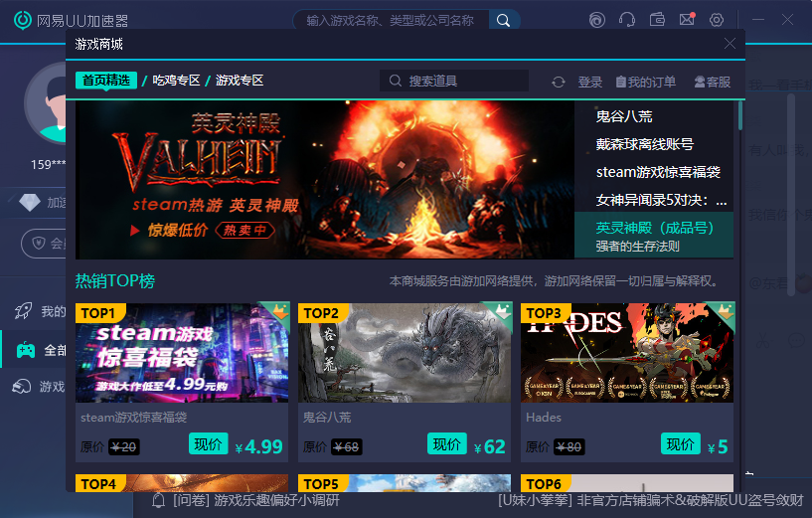Click the gamepad icon in left sidebar
The height and width of the screenshot is (518, 812).
(26, 350)
